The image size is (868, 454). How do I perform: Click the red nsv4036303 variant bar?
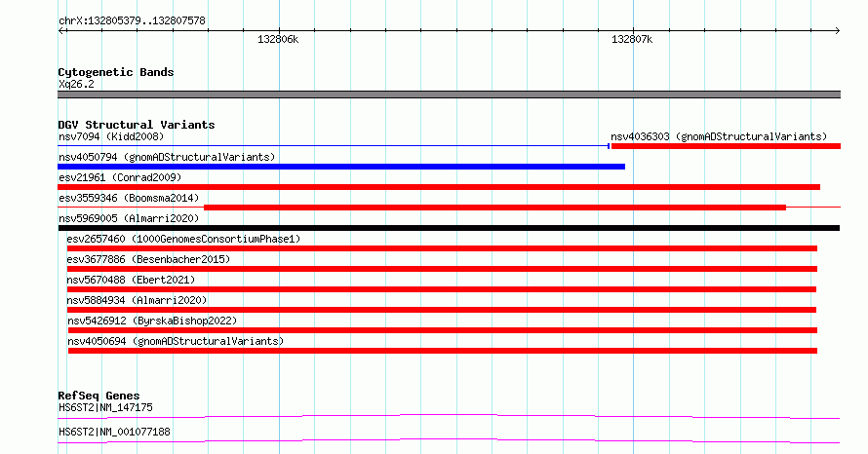pos(726,146)
